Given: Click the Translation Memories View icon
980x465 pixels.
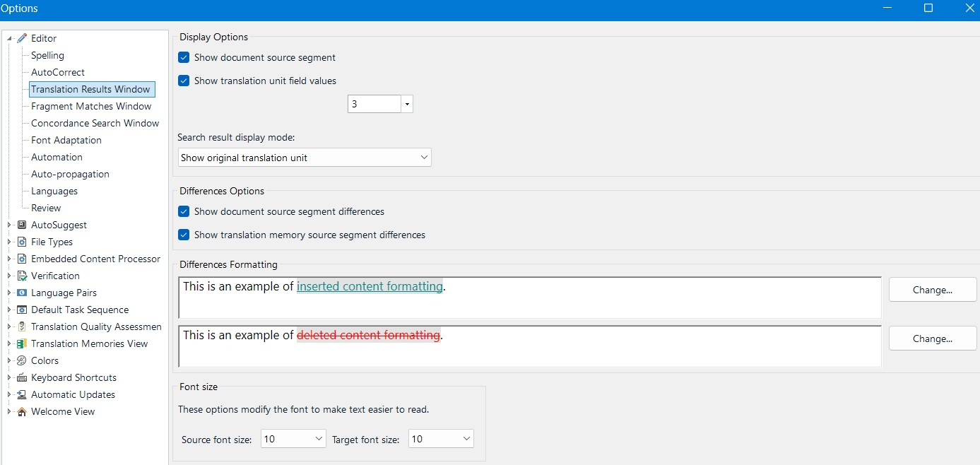Looking at the screenshot, I should tap(22, 343).
